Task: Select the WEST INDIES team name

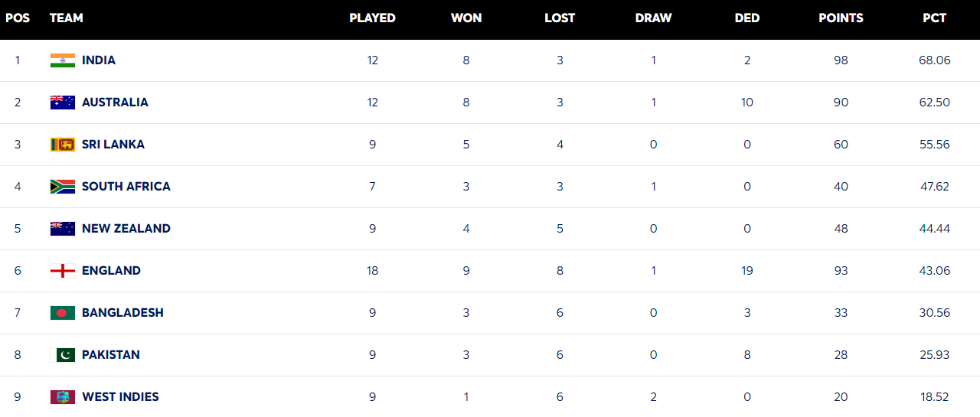Action: tap(120, 397)
